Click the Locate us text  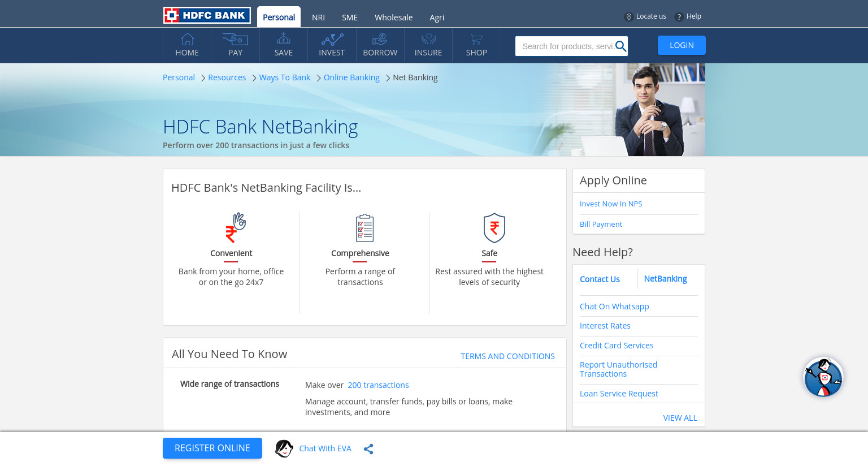pyautogui.click(x=651, y=16)
